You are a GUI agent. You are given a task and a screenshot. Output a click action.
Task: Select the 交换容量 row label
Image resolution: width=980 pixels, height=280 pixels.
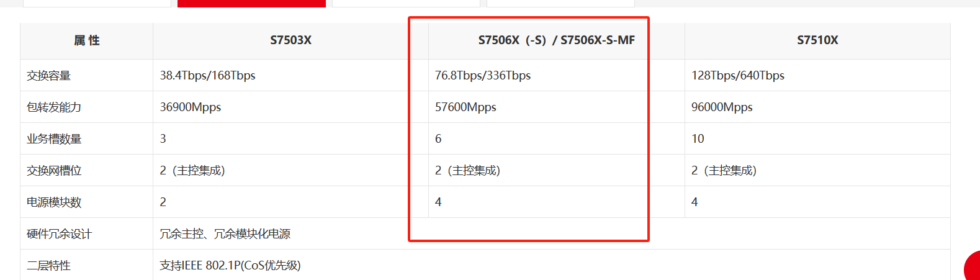pyautogui.click(x=49, y=76)
